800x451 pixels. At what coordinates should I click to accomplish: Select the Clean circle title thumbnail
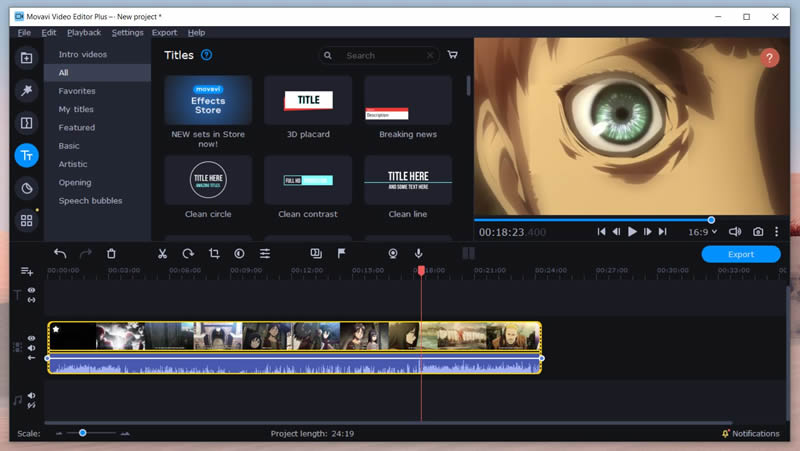(x=208, y=180)
